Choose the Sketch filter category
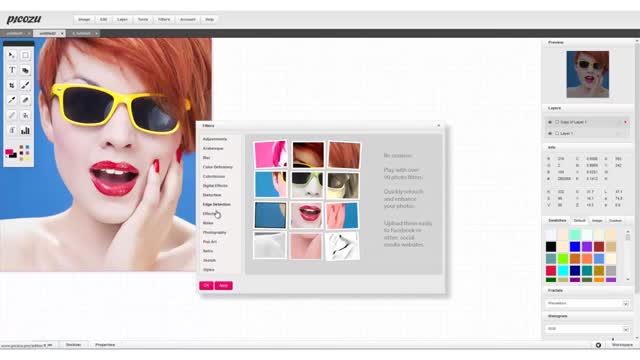Image resolution: width=640 pixels, height=360 pixels. click(209, 260)
